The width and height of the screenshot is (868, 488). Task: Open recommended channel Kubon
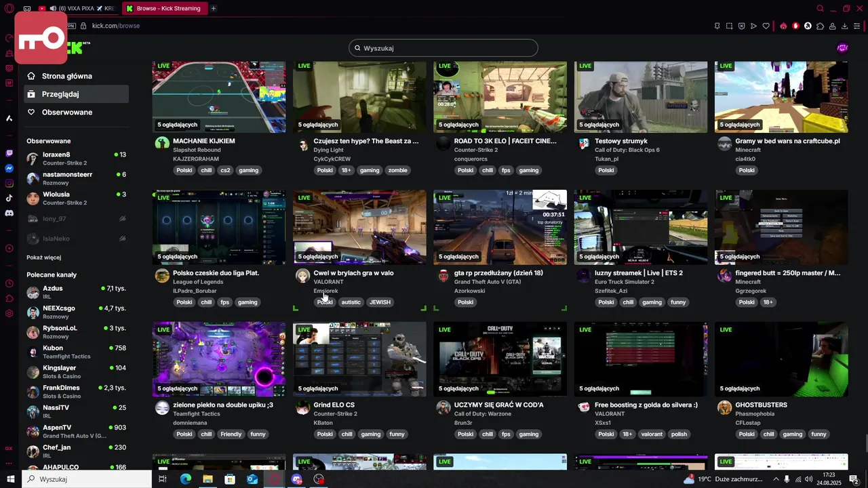pyautogui.click(x=76, y=352)
